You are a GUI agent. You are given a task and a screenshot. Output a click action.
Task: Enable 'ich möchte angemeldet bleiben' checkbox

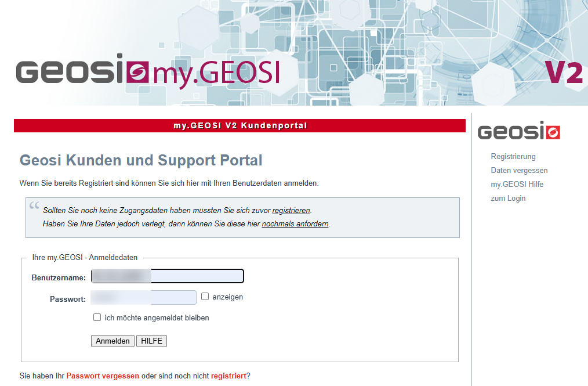[97, 318]
